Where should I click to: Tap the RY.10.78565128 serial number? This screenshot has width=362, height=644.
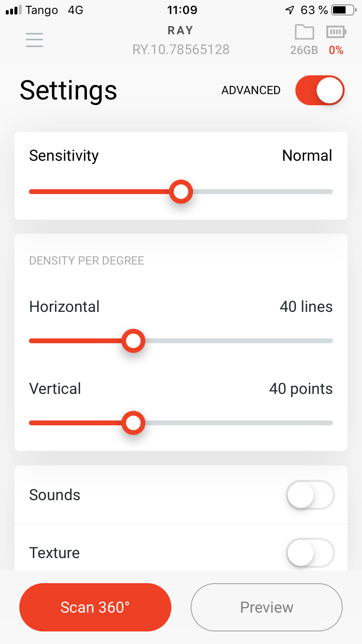(x=181, y=49)
